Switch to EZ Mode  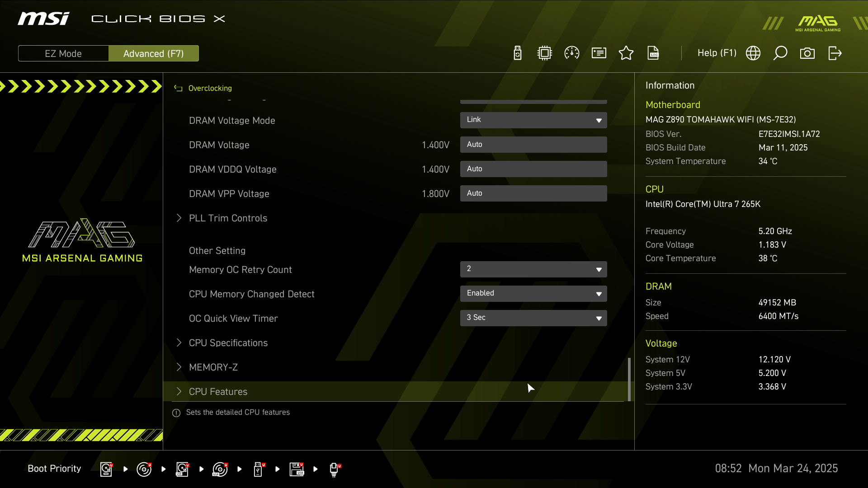[63, 53]
